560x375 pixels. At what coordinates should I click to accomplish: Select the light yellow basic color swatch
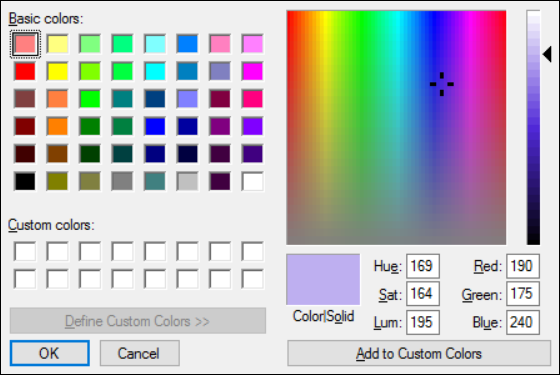click(58, 44)
